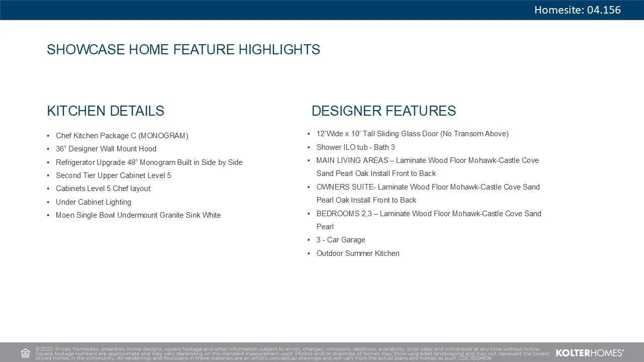Click the Chef Kitchen Package C item
The height and width of the screenshot is (362, 644).
(122, 136)
